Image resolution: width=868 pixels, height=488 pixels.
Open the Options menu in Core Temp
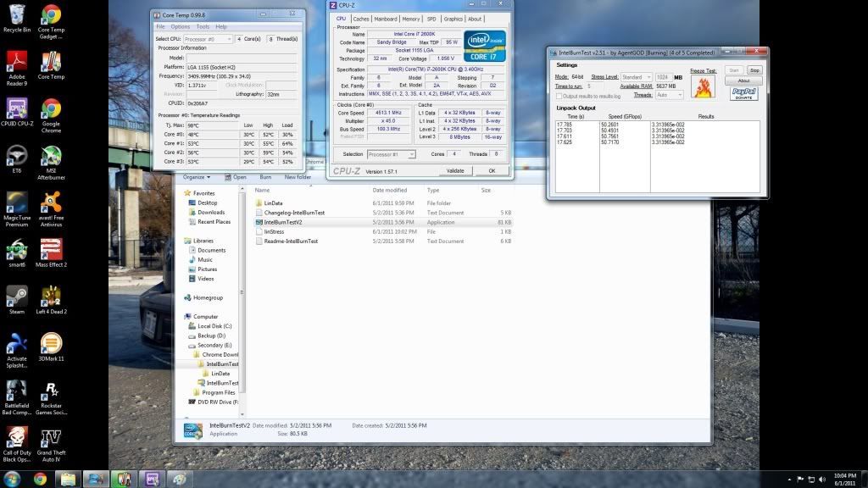click(181, 26)
